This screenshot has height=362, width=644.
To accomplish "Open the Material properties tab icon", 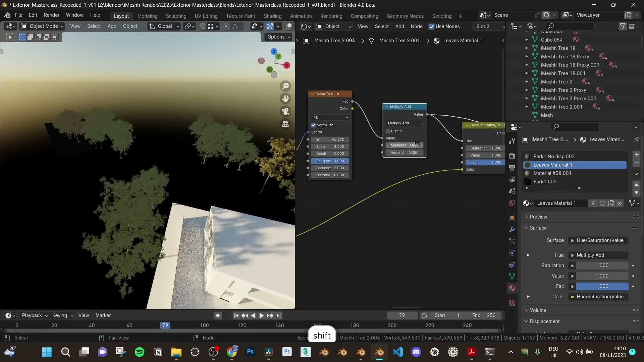I will [x=512, y=288].
